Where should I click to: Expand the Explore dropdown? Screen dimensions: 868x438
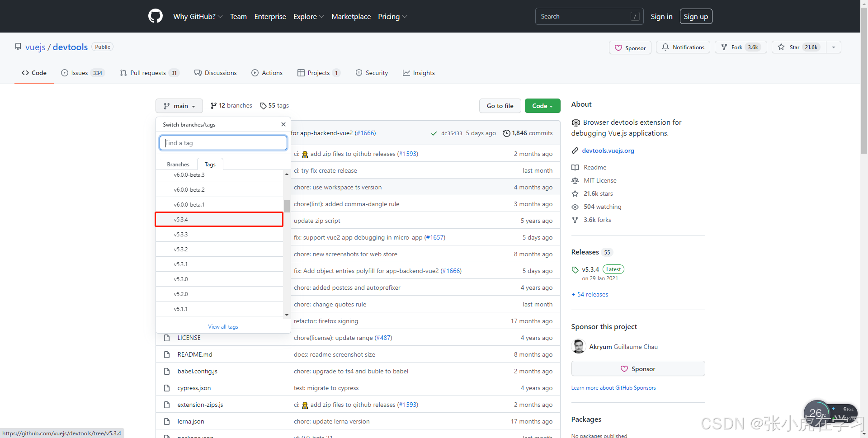click(308, 16)
